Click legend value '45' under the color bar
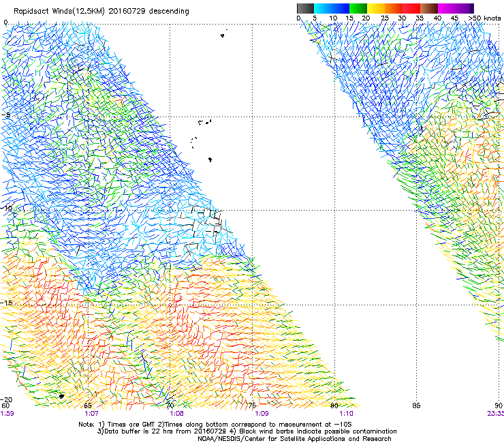The width and height of the screenshot is (504, 443). [454, 18]
